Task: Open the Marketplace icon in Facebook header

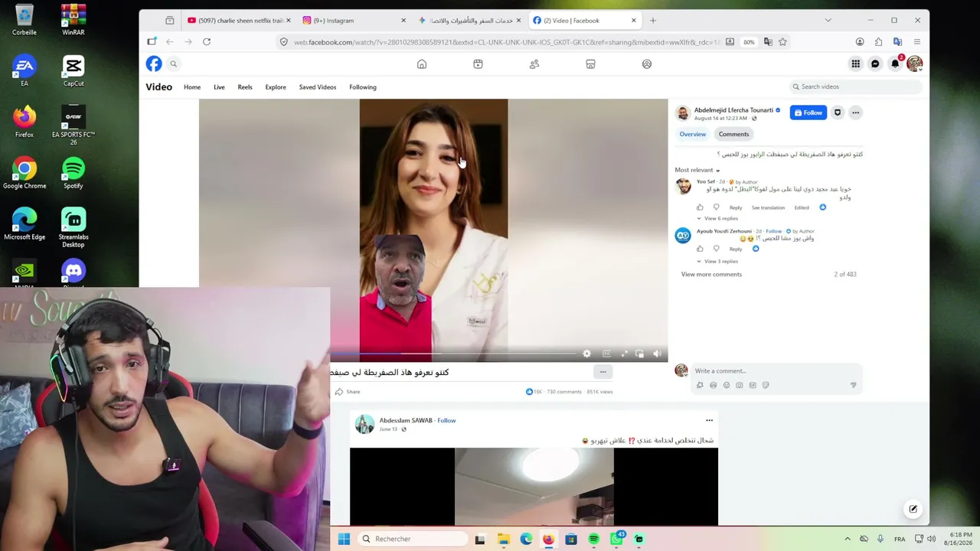Action: pyautogui.click(x=590, y=64)
